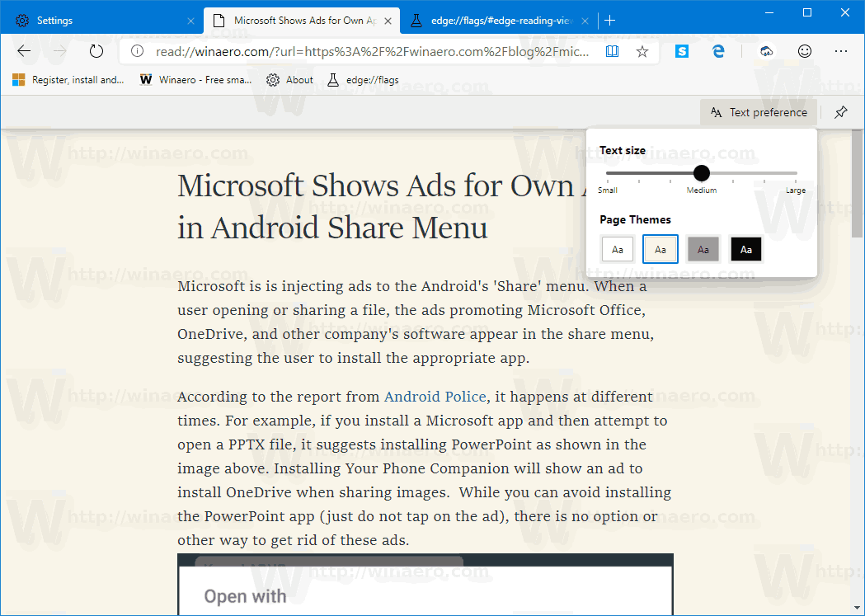
Task: Maximize the browser window
Action: click(807, 12)
